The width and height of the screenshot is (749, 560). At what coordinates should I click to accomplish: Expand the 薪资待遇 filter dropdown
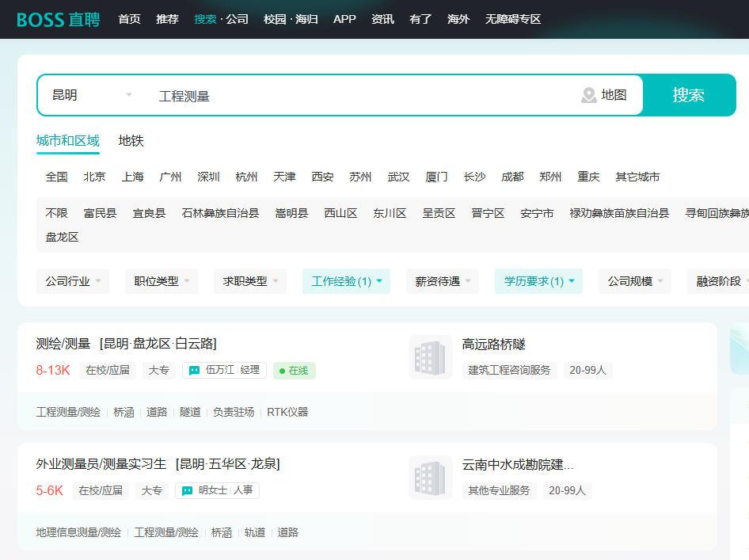tap(442, 281)
